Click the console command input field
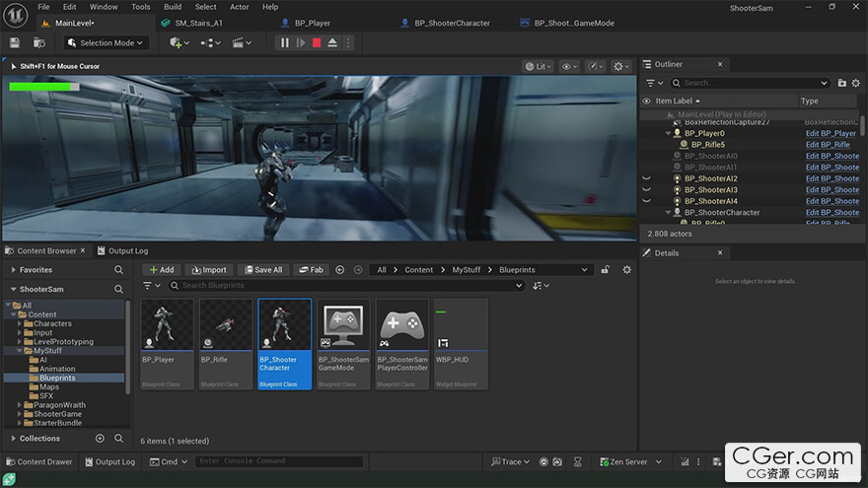This screenshot has width=868, height=488. [x=279, y=461]
